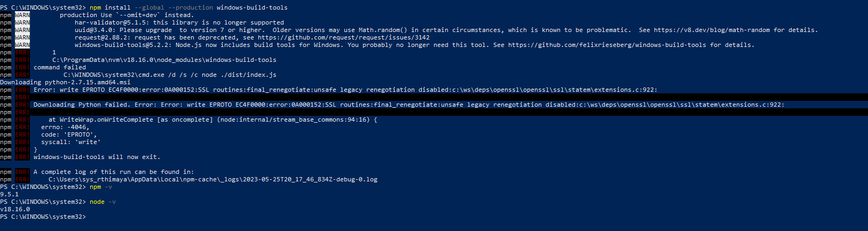Click the 9.5.1 npm version output
The width and height of the screenshot is (868, 231).
point(9,194)
